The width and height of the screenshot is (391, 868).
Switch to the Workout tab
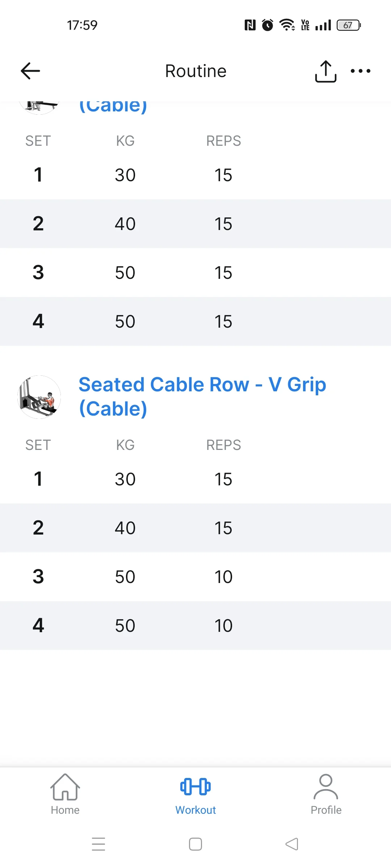point(195,794)
